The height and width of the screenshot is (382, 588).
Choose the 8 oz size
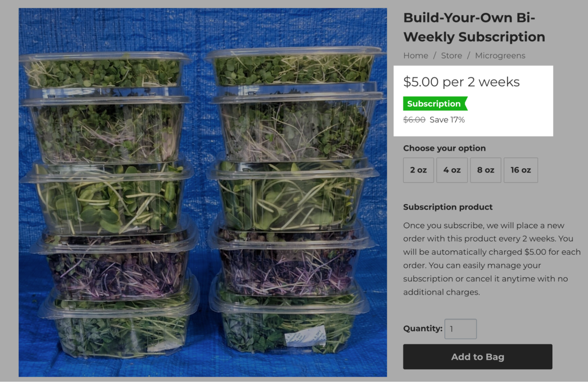tap(485, 170)
